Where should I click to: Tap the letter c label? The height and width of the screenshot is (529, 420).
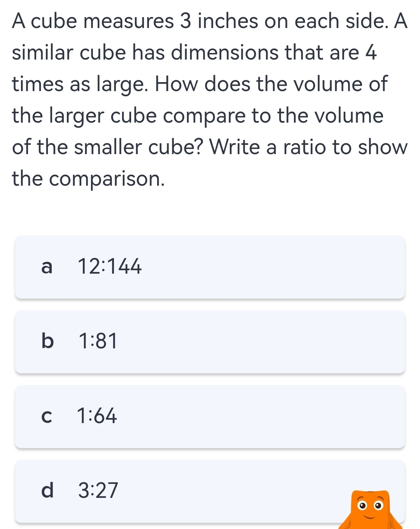coord(46,416)
